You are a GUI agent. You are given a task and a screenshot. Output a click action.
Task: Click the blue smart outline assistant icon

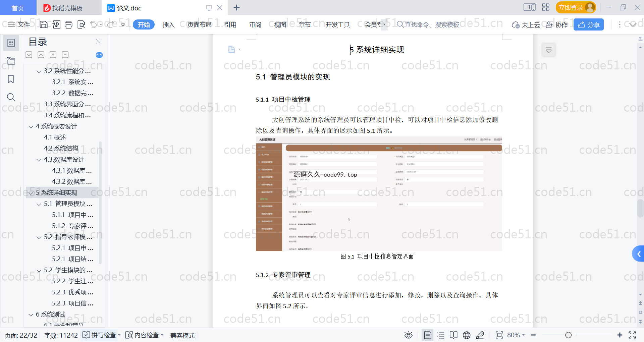pyautogui.click(x=99, y=55)
